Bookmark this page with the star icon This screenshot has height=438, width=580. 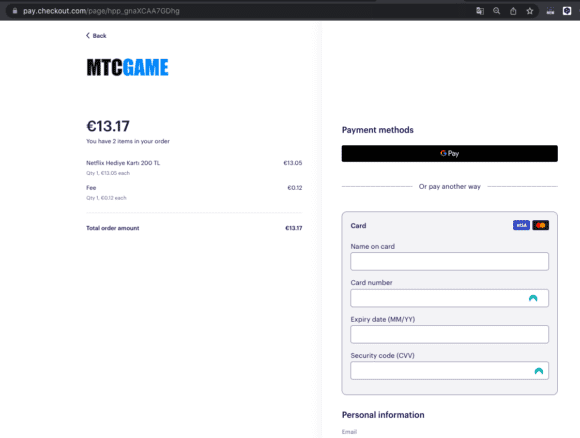tap(530, 11)
